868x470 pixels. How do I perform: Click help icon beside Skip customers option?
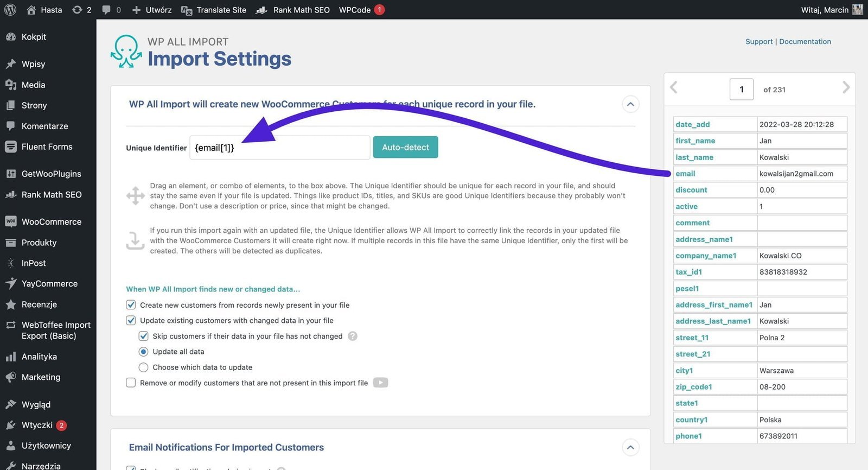[353, 336]
